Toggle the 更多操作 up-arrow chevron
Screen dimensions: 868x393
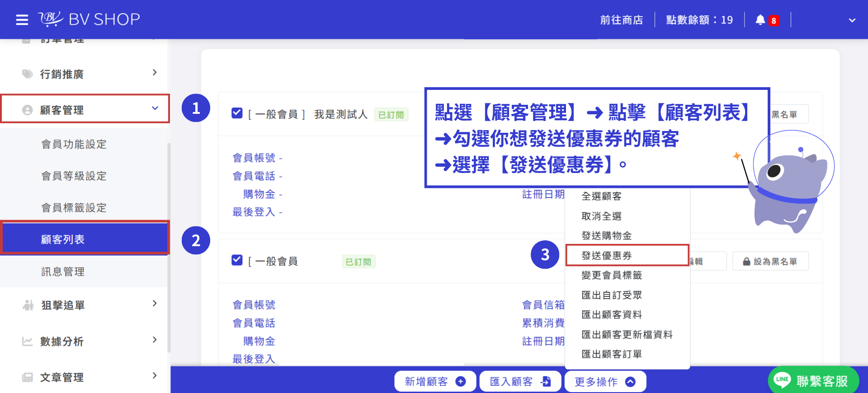(630, 382)
